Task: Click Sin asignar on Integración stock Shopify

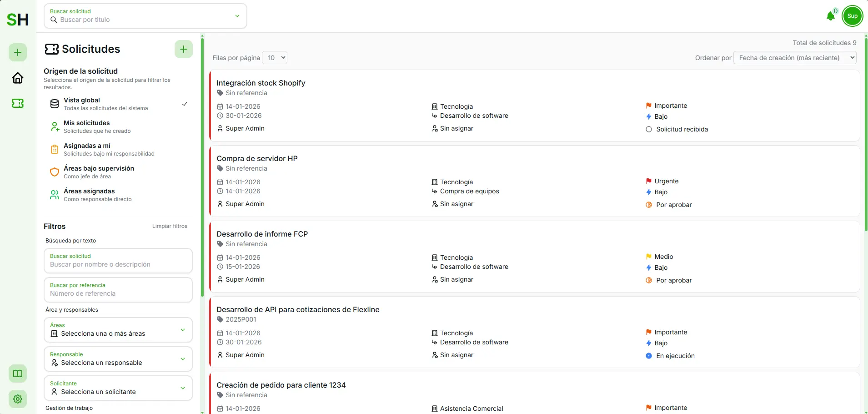Action: (457, 128)
